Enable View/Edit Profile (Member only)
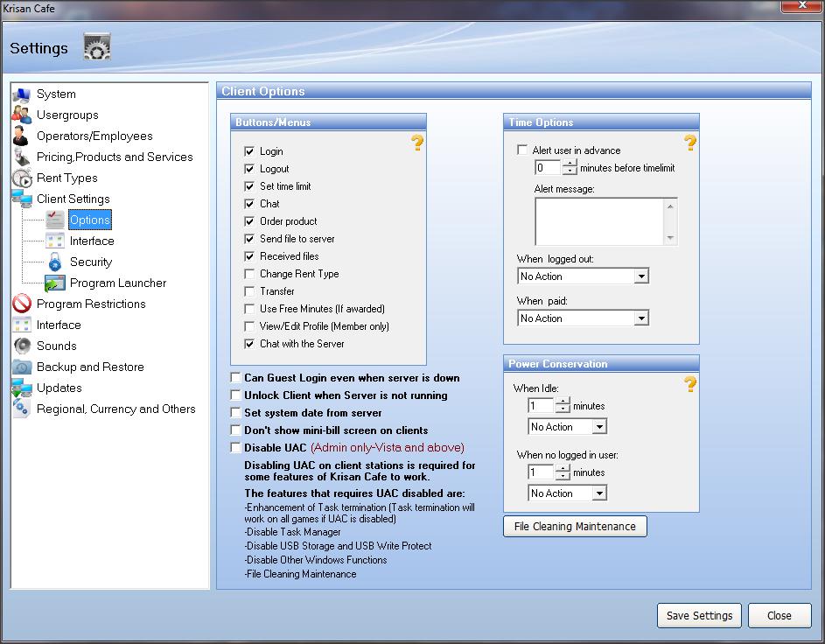This screenshot has height=644, width=825. (x=249, y=326)
